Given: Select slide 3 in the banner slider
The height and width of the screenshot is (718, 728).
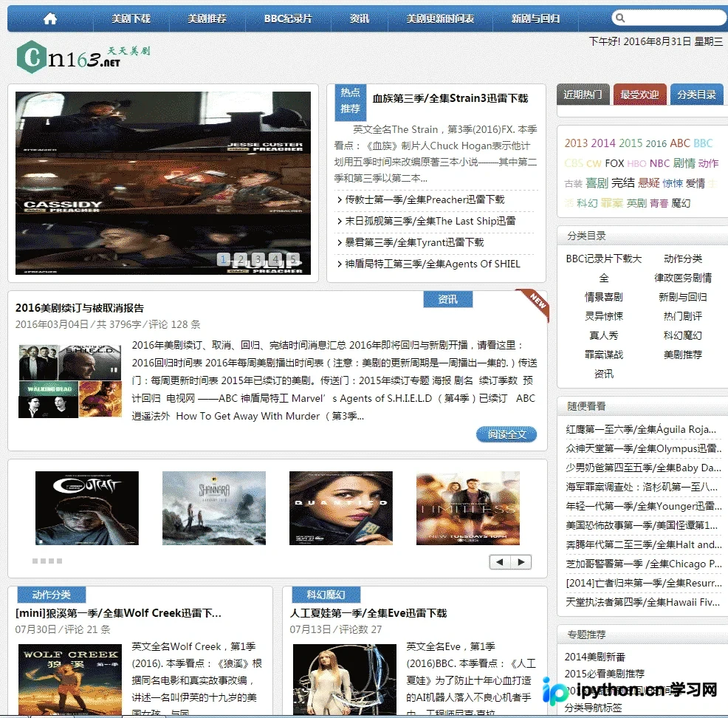Looking at the screenshot, I should (258, 259).
